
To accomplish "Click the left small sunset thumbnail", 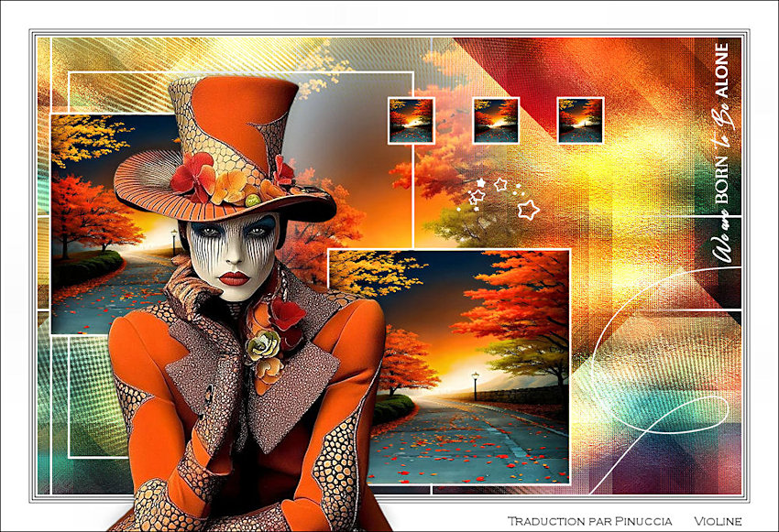I will point(411,120).
